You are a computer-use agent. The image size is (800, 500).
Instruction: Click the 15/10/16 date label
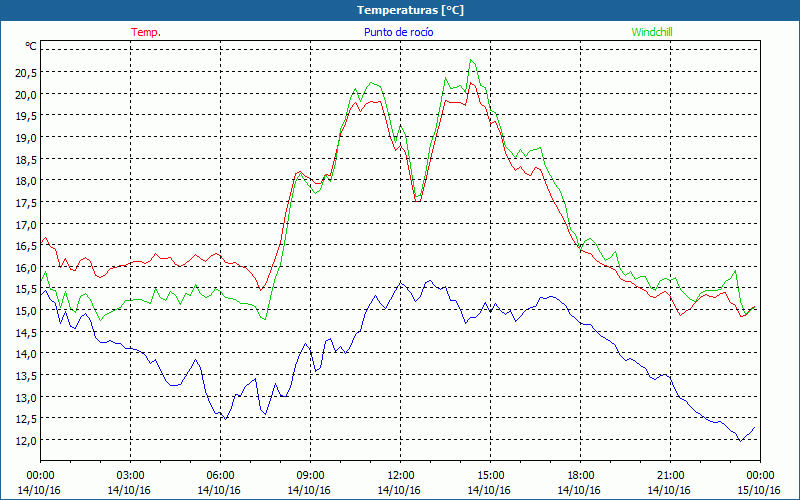pos(759,490)
